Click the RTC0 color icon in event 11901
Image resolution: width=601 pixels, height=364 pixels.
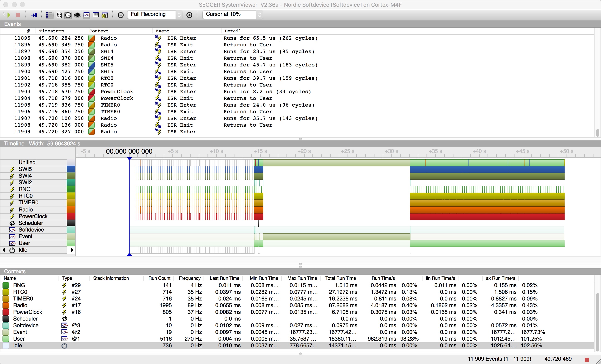click(x=92, y=78)
